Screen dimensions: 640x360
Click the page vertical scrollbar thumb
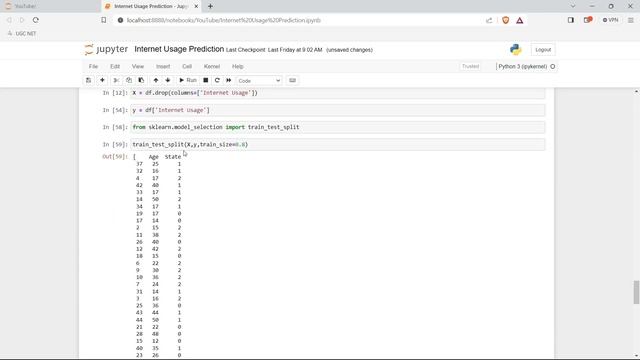coord(636,292)
